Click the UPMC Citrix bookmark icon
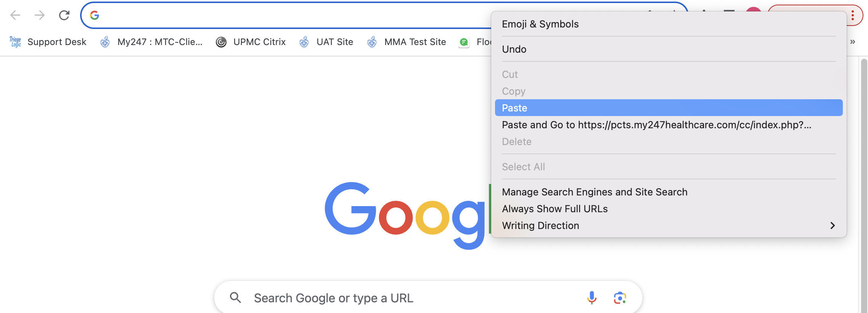 [222, 42]
